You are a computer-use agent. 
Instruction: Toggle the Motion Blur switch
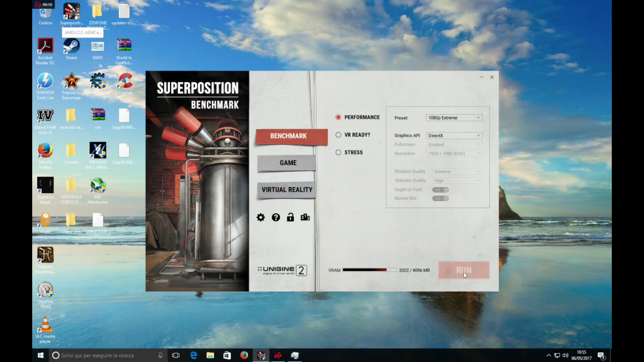coord(440,198)
